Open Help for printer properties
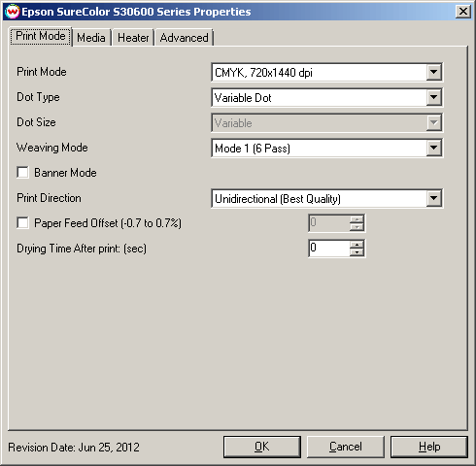The height and width of the screenshot is (466, 476). [x=429, y=447]
